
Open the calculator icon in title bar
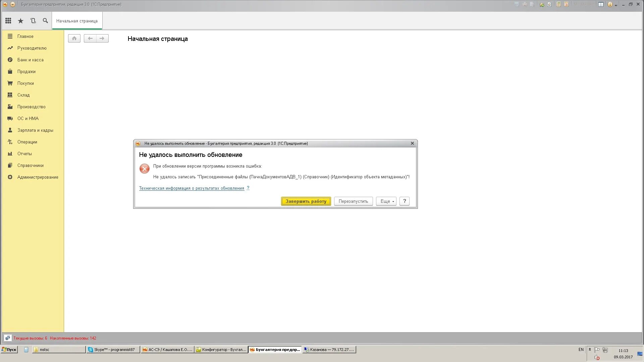(558, 4)
